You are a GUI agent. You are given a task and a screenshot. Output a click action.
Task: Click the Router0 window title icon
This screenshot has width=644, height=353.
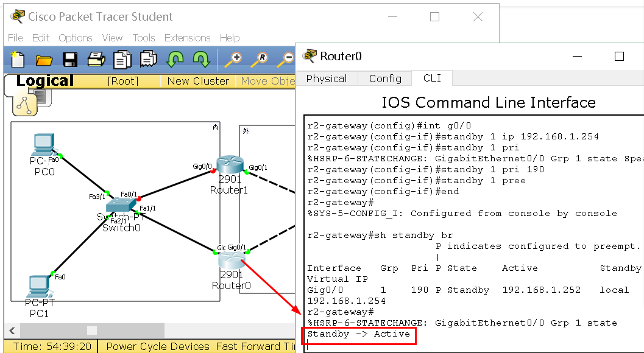tap(310, 55)
